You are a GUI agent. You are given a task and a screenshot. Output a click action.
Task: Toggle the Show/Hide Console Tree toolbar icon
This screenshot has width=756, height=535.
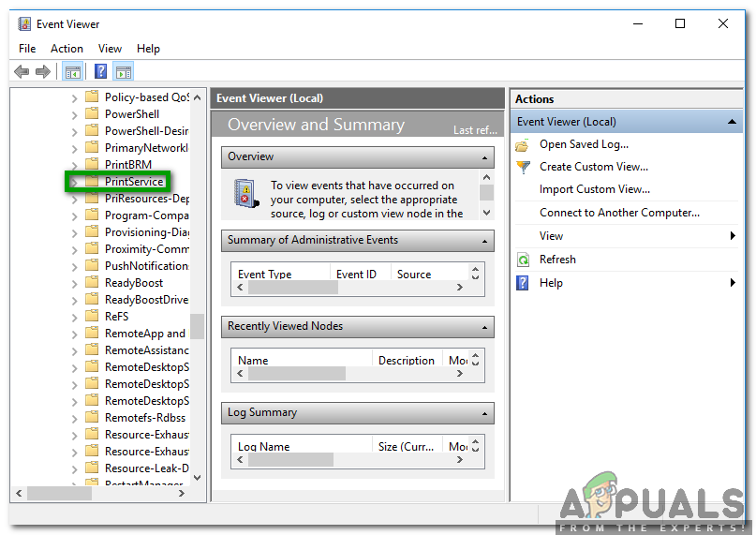click(x=73, y=72)
